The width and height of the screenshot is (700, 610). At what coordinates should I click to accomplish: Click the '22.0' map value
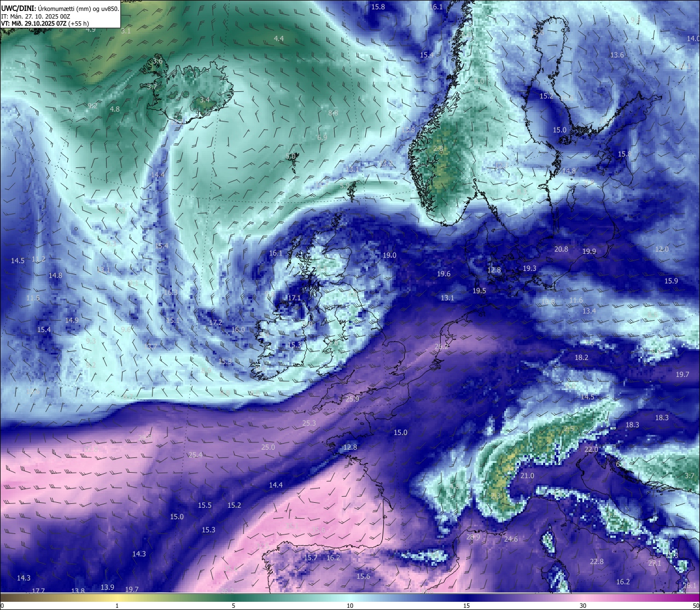(591, 449)
